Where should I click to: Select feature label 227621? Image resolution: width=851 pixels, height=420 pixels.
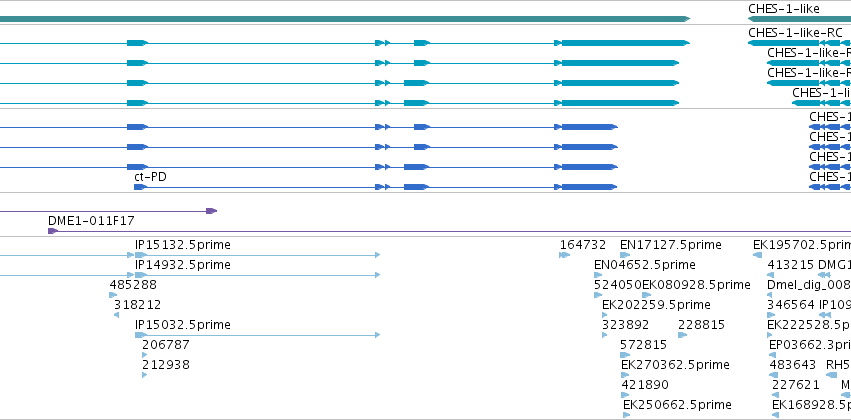pos(796,384)
